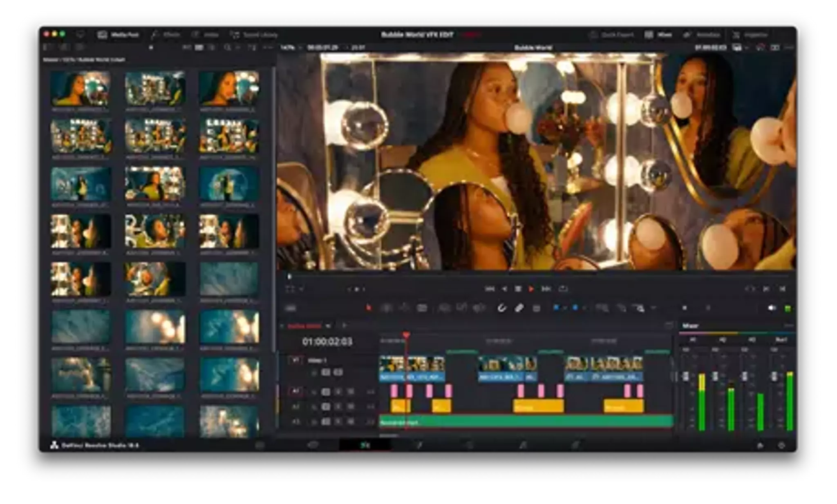837x504 pixels.
Task: Switch to the Media page
Action: [260, 445]
